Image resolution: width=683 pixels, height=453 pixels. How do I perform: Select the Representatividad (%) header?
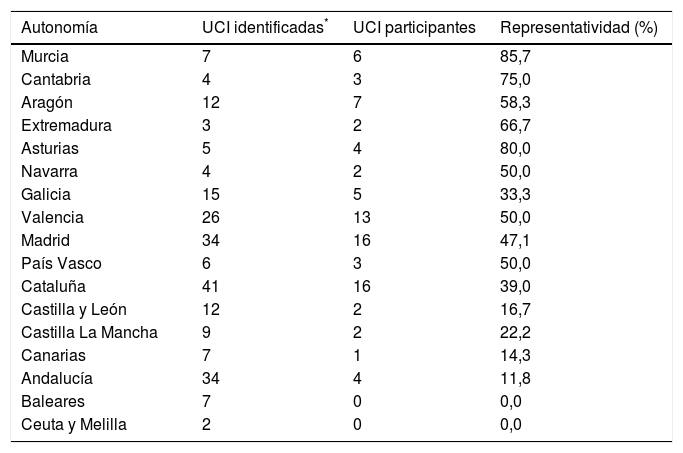(x=578, y=27)
